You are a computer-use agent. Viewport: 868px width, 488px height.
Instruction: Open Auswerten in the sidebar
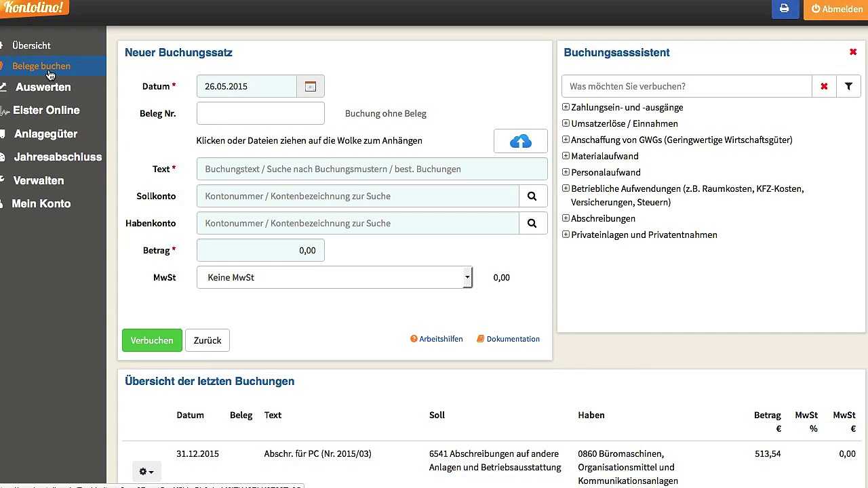click(x=43, y=87)
